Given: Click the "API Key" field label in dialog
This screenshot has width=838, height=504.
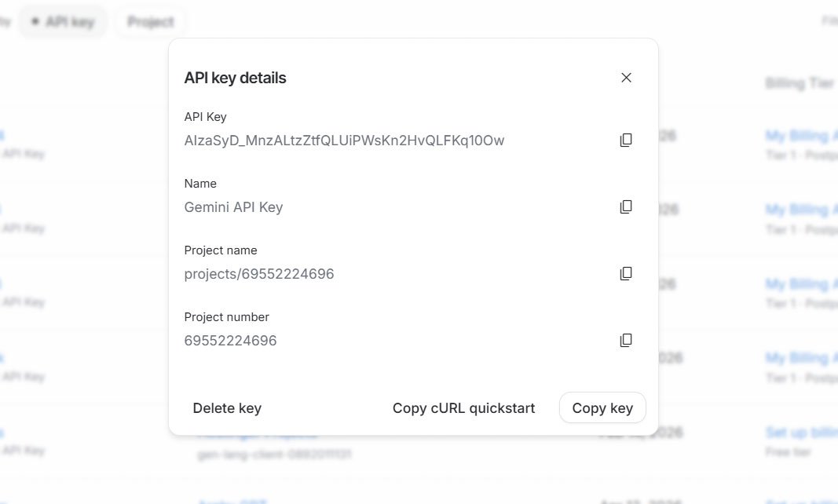Looking at the screenshot, I should (205, 117).
